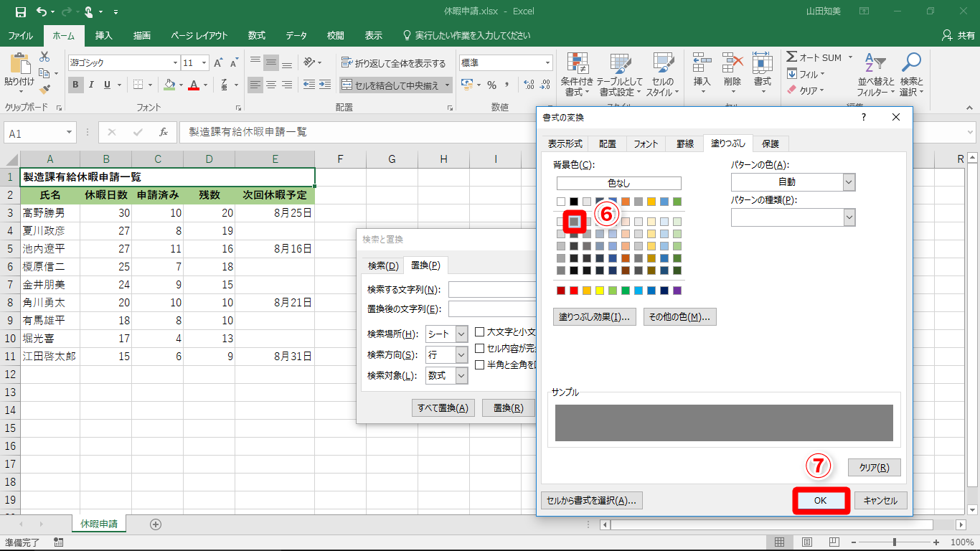Click the fill color paint bucket
Screen dimensions: 980x551
click(x=169, y=85)
